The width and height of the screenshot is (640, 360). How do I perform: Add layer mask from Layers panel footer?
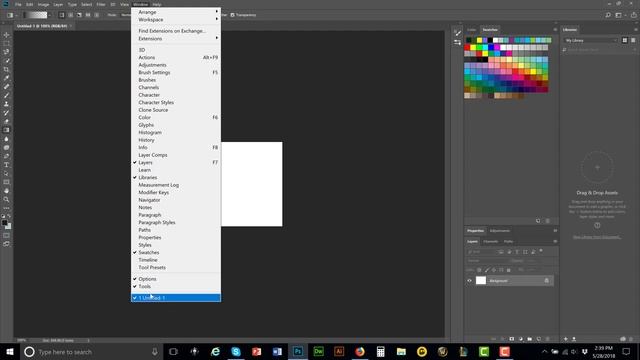pyautogui.click(x=512, y=339)
